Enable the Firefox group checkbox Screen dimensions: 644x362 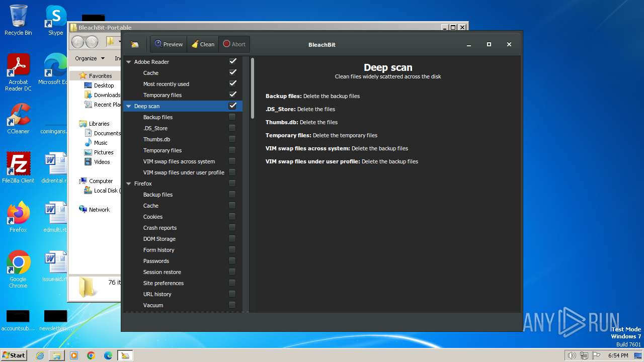coord(232,183)
